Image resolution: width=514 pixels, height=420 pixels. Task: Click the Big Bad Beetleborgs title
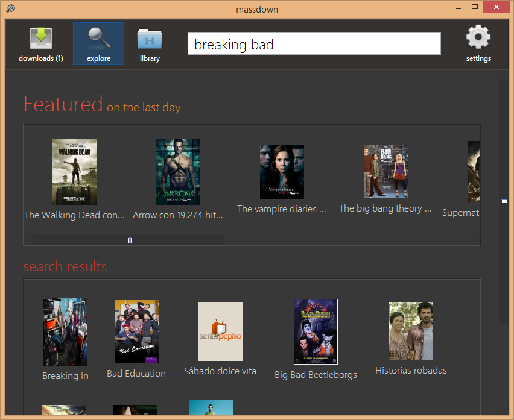coord(316,374)
